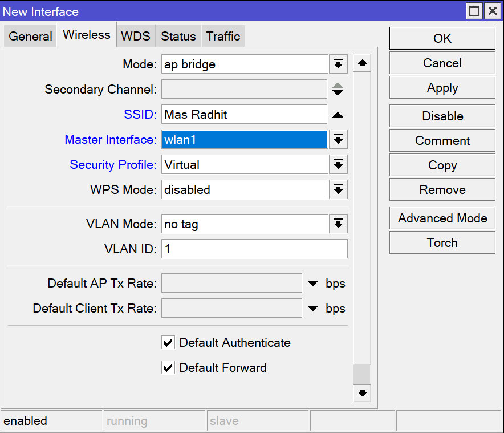Expand the Secondary Channel up-down arrows
Image resolution: width=504 pixels, height=433 pixels.
coord(338,89)
